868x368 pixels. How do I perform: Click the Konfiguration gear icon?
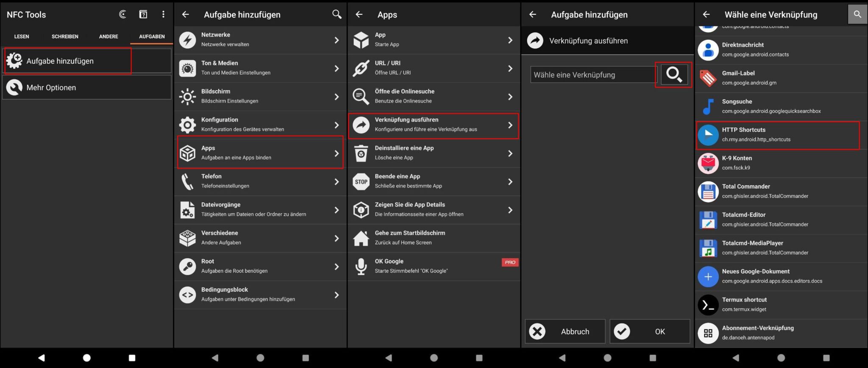coord(187,125)
